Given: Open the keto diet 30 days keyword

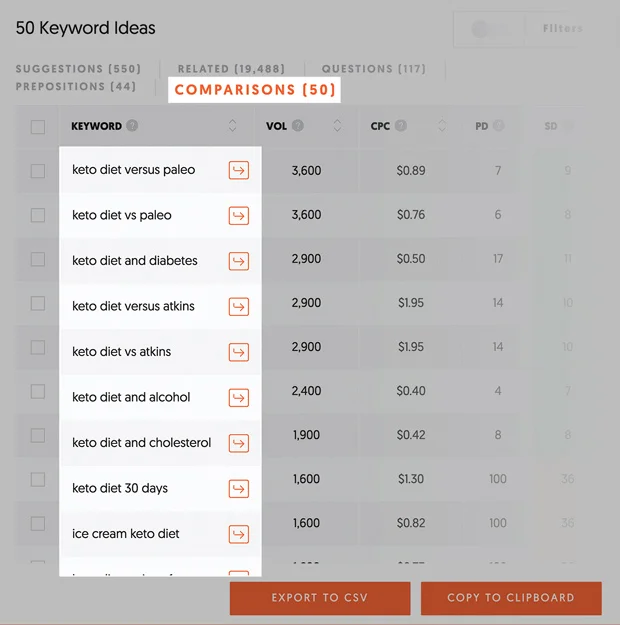Looking at the screenshot, I should point(120,488).
